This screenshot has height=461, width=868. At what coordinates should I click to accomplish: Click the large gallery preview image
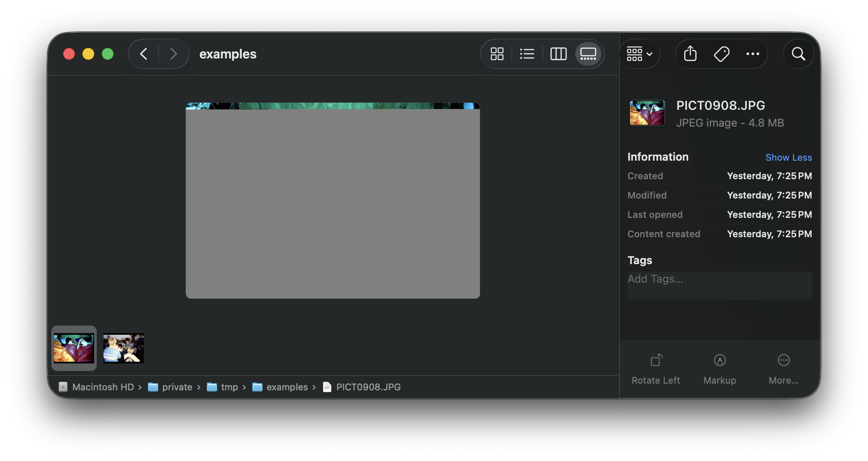tap(333, 201)
